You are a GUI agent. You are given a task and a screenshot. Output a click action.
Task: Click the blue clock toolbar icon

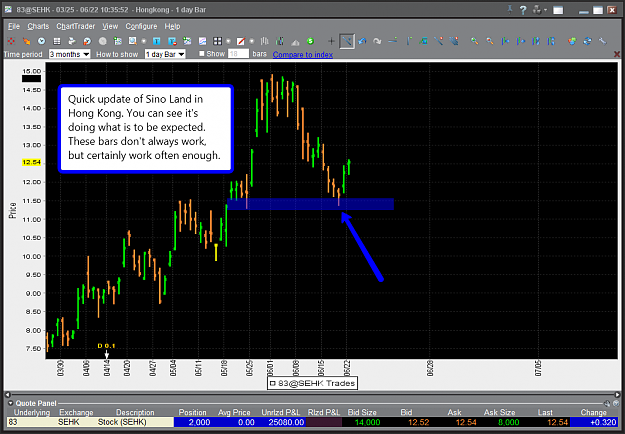pyautogui.click(x=41, y=41)
